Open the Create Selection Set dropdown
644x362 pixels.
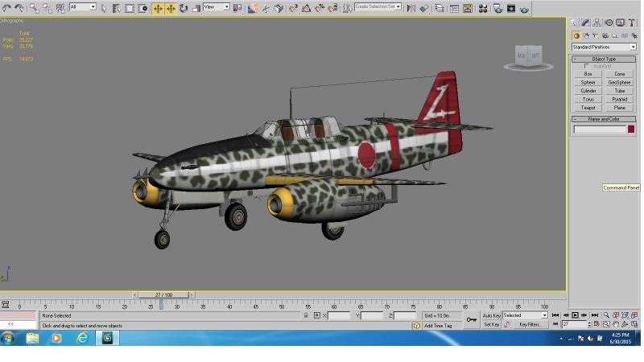[x=378, y=6]
